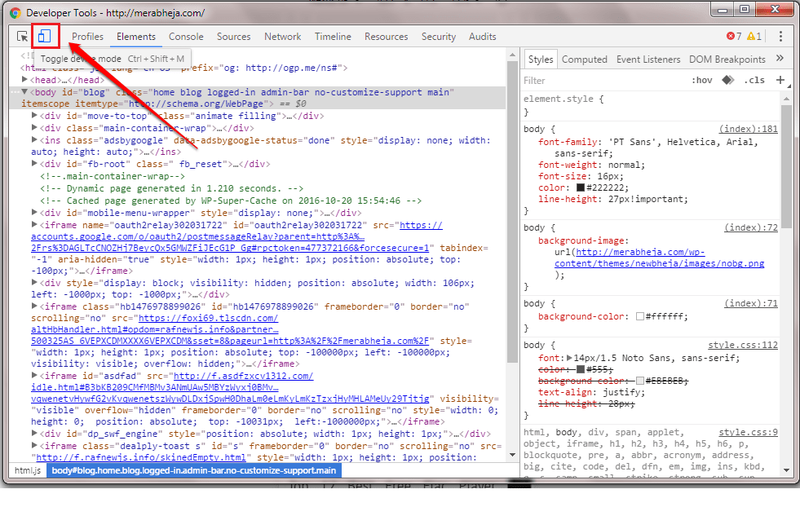Open the Network tab
The image size is (800, 507).
282,37
